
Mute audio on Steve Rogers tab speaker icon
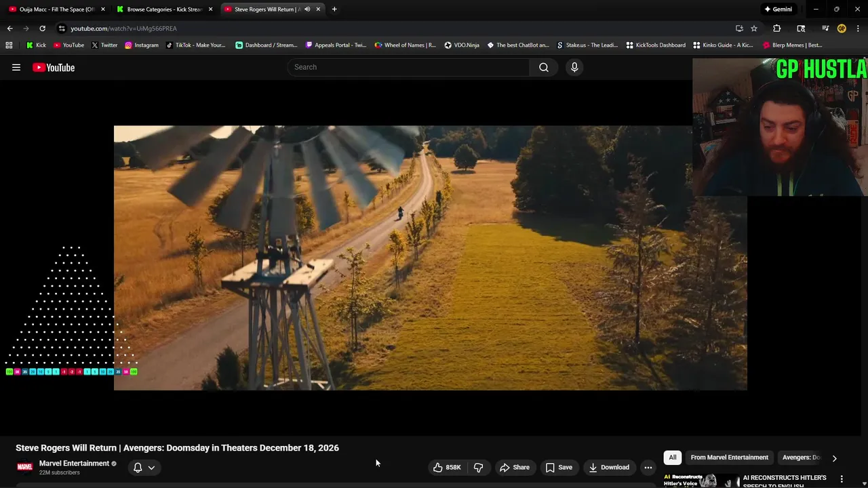[307, 9]
